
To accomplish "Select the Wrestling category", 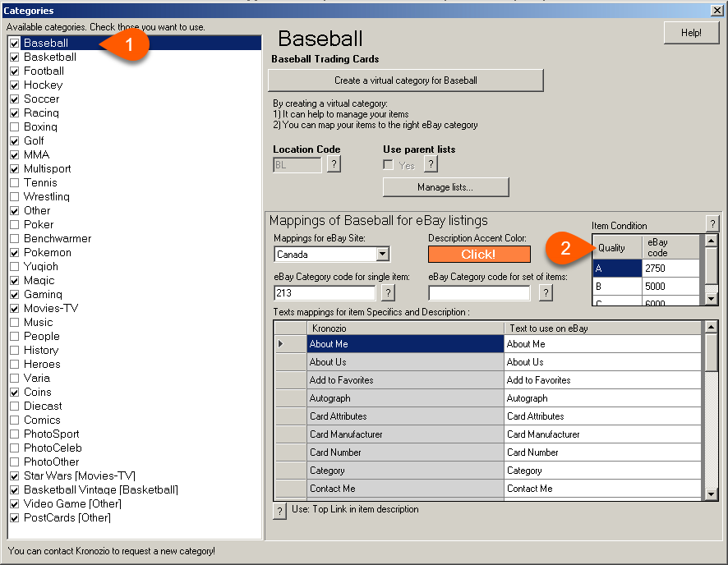I will pyautogui.click(x=47, y=197).
